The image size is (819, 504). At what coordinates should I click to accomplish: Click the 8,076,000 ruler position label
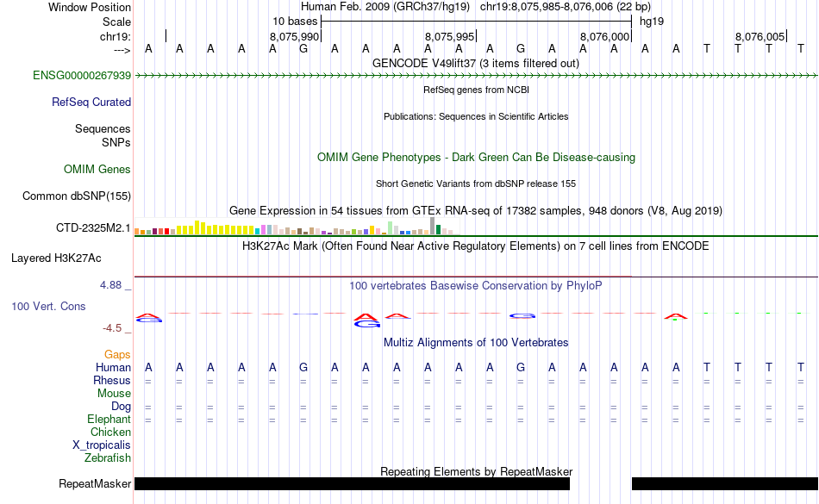pos(605,36)
